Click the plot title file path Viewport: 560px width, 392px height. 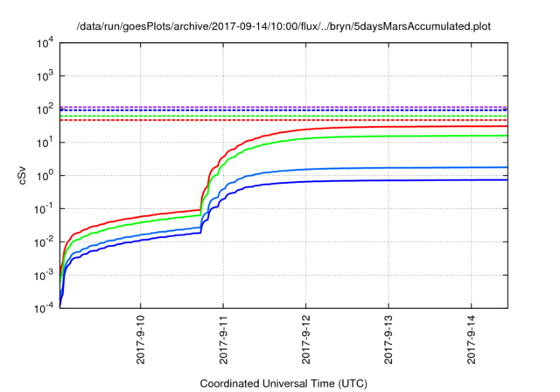[283, 26]
